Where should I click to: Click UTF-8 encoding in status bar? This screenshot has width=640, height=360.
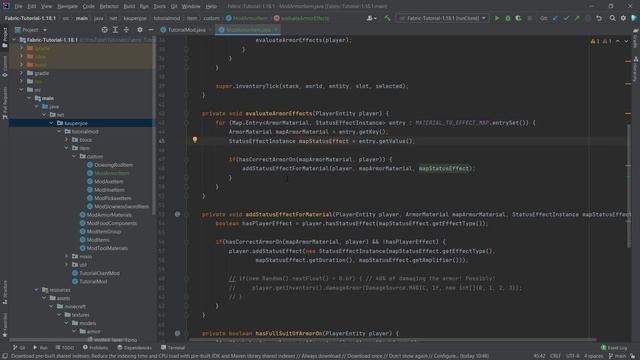click(x=572, y=356)
